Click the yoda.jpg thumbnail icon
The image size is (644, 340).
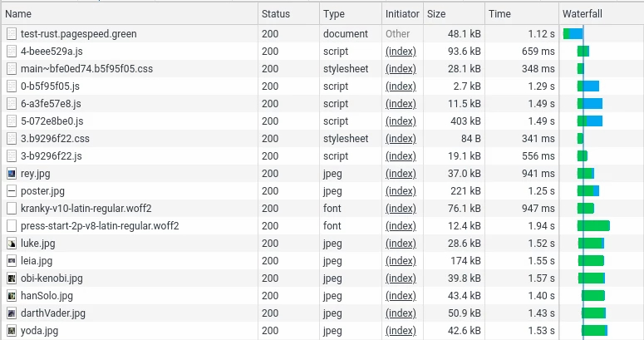click(x=12, y=331)
